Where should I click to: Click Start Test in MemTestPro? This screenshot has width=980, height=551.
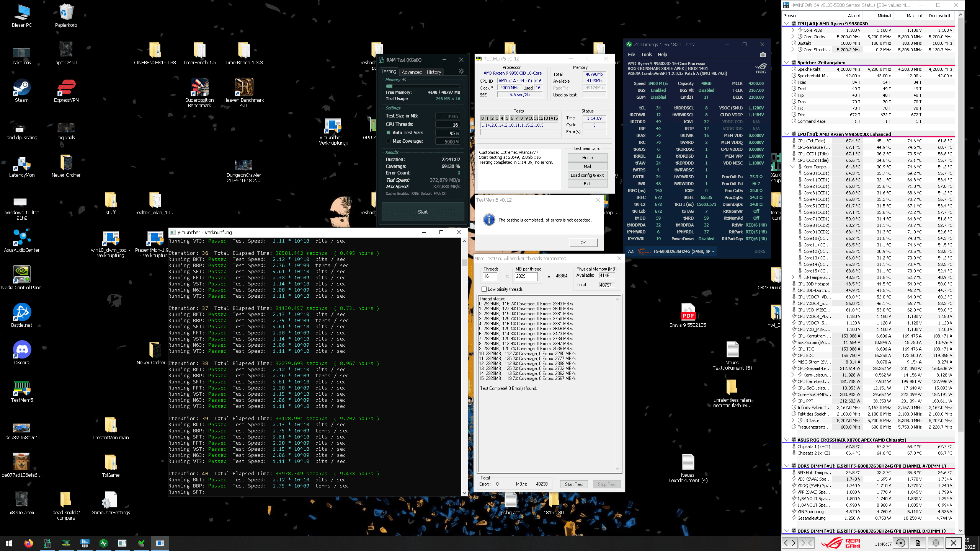(574, 484)
